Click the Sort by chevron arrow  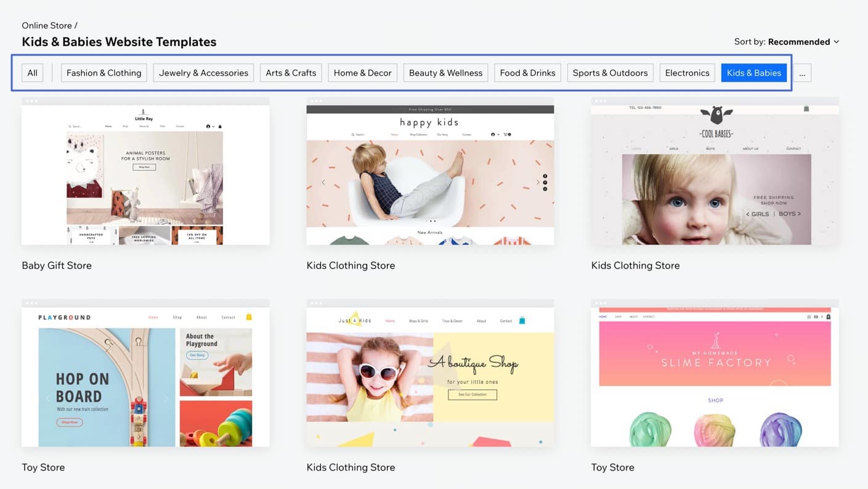[836, 42]
